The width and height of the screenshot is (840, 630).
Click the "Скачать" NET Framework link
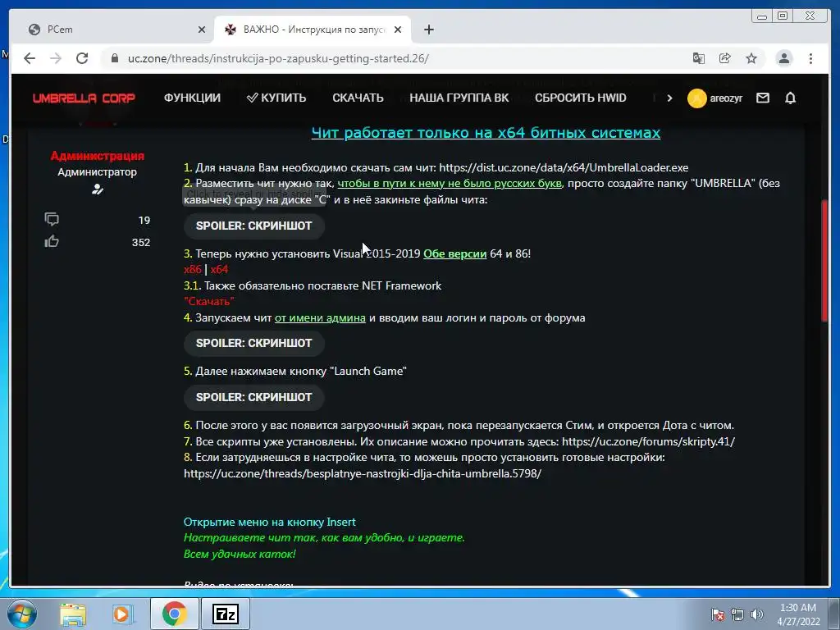[x=209, y=302]
